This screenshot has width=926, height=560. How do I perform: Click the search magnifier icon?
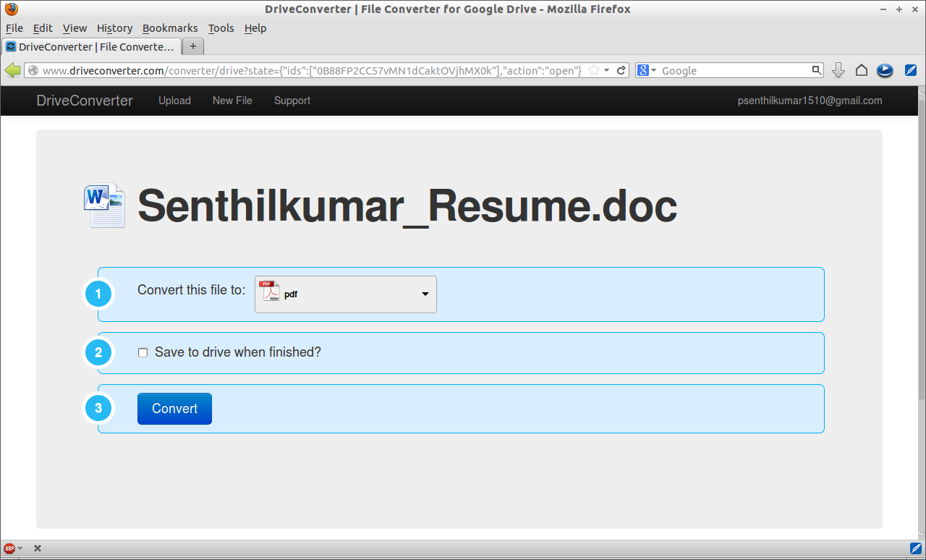817,70
